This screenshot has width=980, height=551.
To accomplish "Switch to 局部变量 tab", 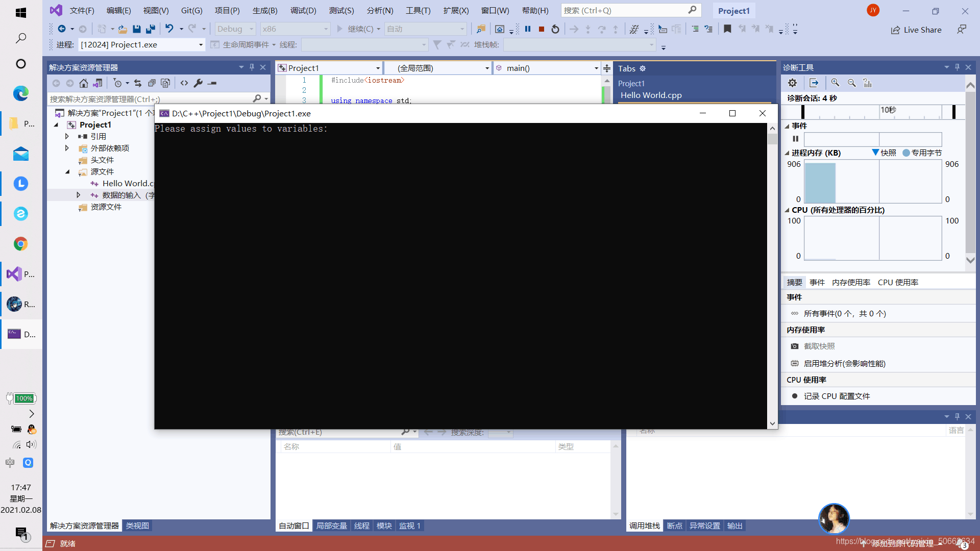I will pos(331,525).
